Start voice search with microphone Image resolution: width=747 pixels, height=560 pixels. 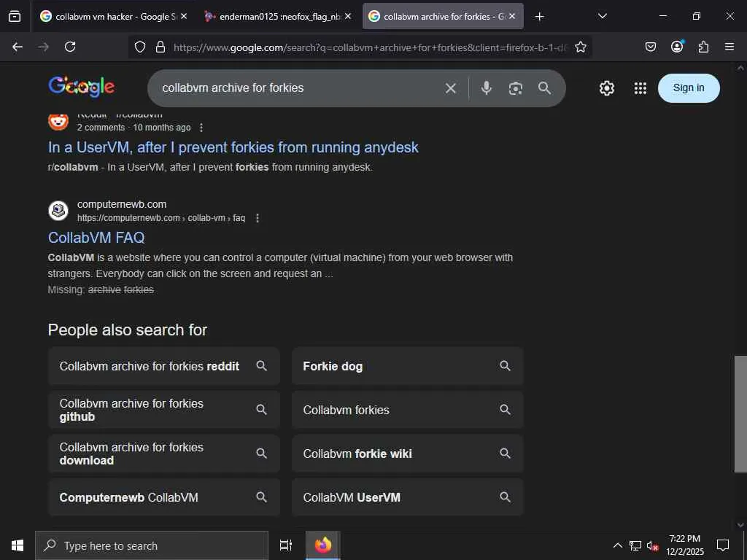pyautogui.click(x=486, y=88)
